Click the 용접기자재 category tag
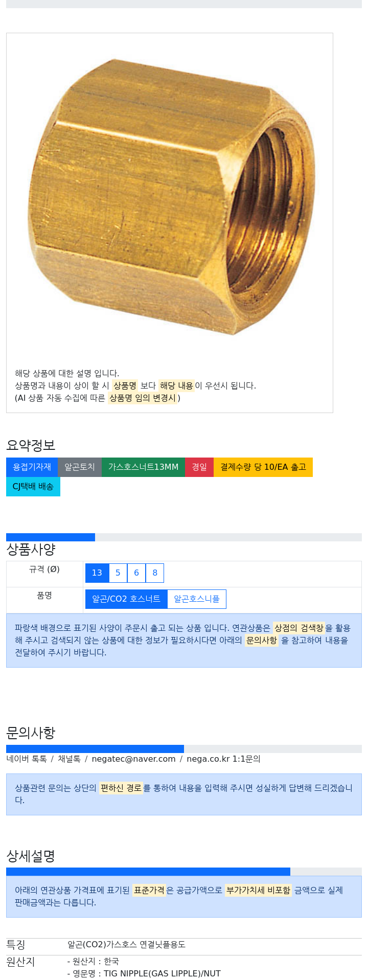Image resolution: width=368 pixels, height=980 pixels. [32, 467]
